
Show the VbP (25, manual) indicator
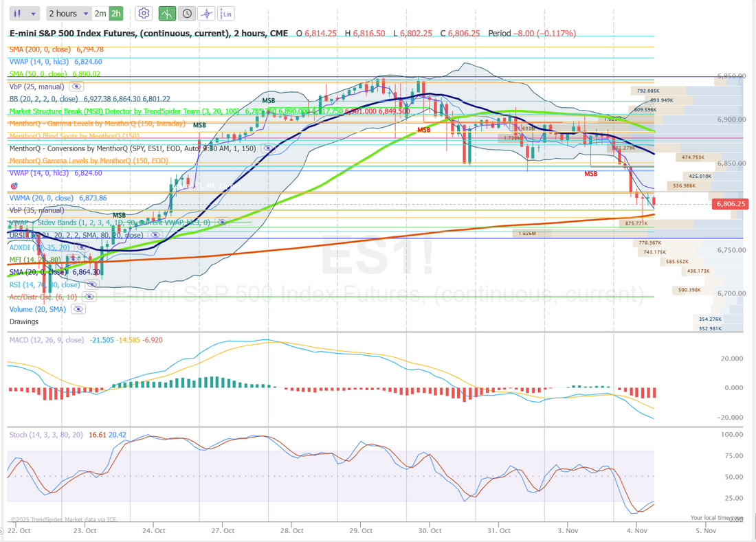[x=76, y=87]
